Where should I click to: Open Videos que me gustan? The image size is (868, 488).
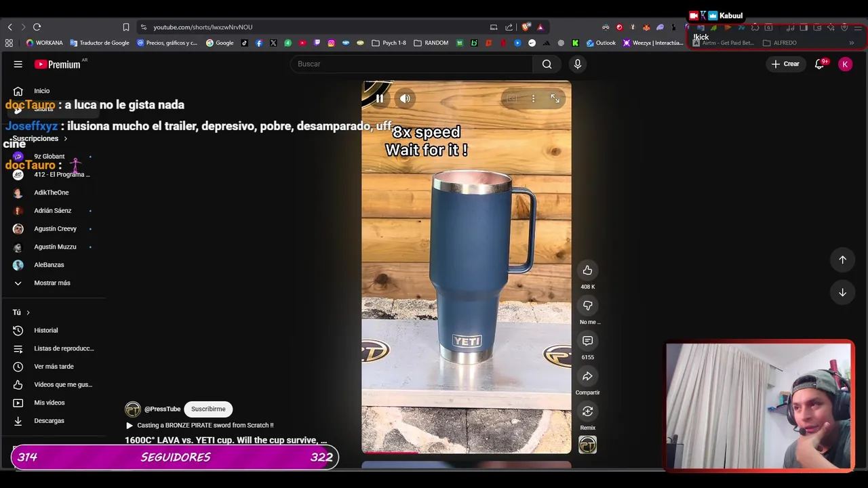[62, 385]
